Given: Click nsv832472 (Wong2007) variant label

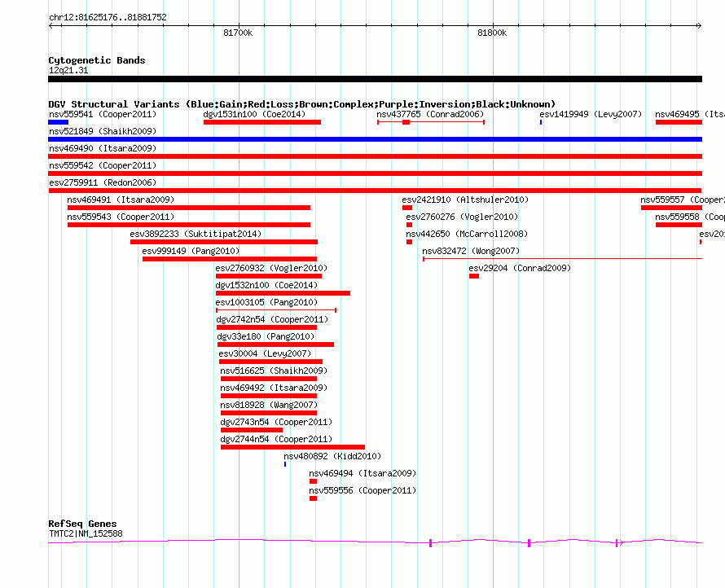Looking at the screenshot, I should click(x=471, y=251).
